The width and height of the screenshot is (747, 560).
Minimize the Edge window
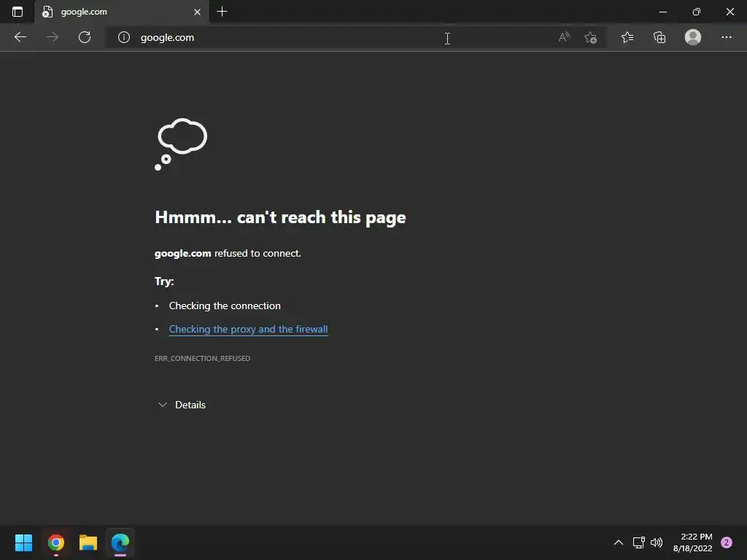point(662,12)
